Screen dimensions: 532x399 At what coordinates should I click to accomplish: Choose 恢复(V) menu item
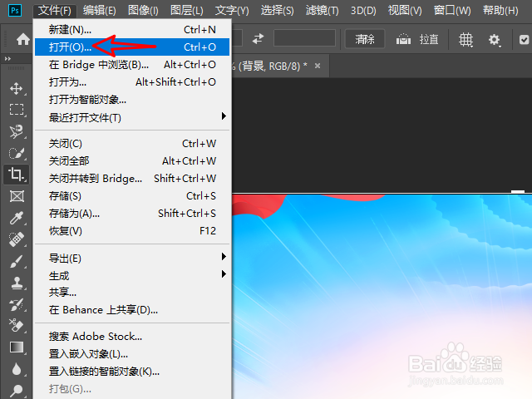(132, 231)
